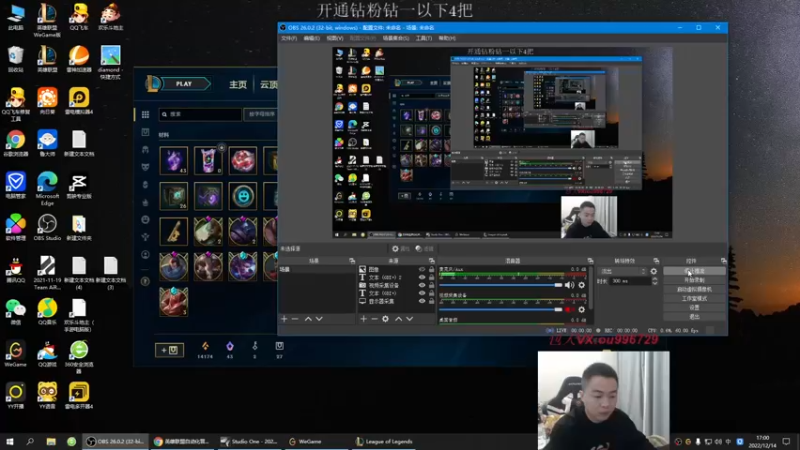
Task: Open 微信 WeChat desktop icon
Action: tap(15, 312)
